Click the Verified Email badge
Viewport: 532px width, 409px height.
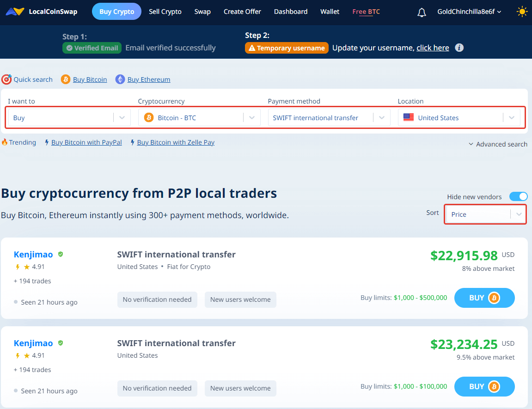point(92,48)
